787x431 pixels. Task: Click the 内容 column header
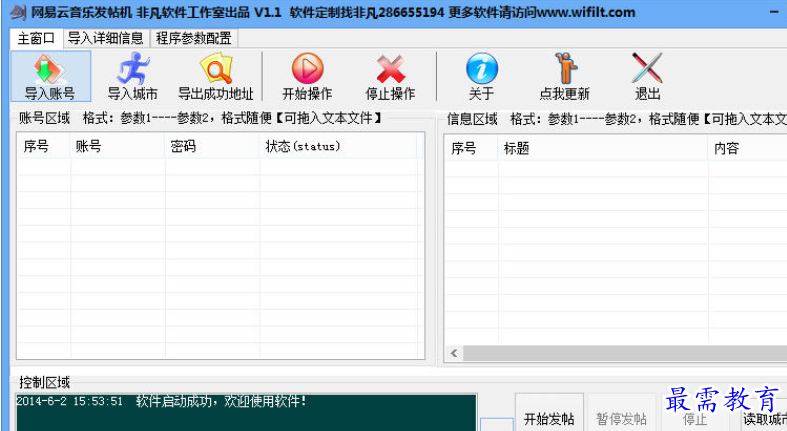[748, 148]
